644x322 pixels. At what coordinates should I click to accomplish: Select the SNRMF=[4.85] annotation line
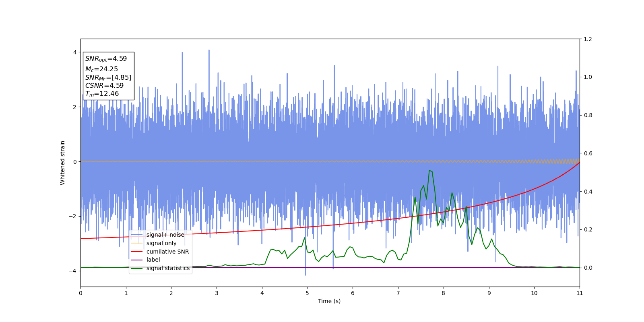pyautogui.click(x=108, y=78)
